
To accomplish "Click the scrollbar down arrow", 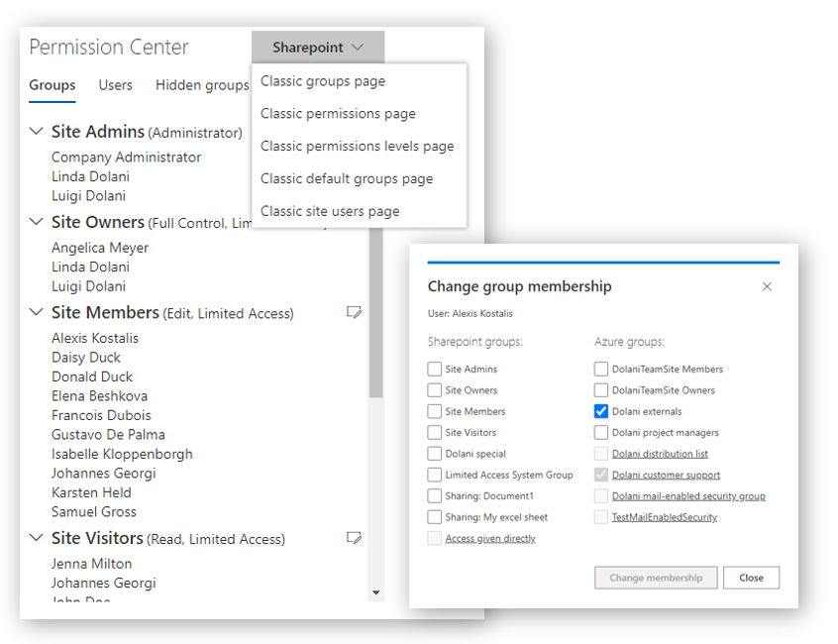I will coord(375,592).
